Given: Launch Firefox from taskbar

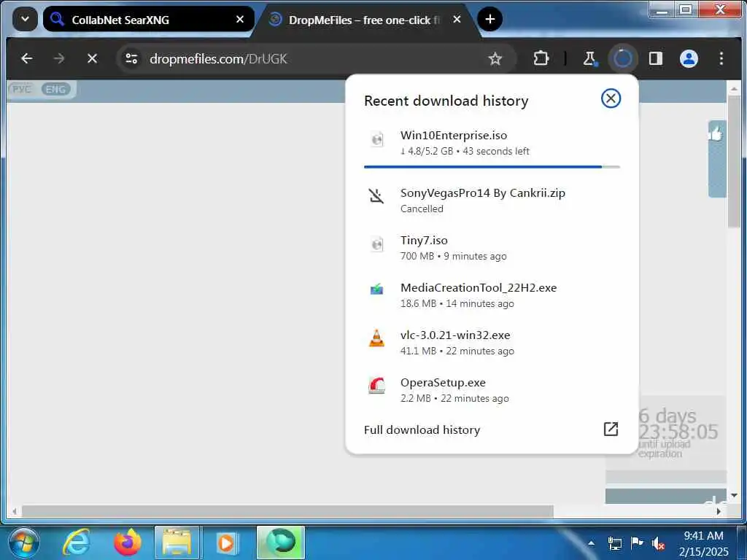Looking at the screenshot, I should (x=127, y=542).
